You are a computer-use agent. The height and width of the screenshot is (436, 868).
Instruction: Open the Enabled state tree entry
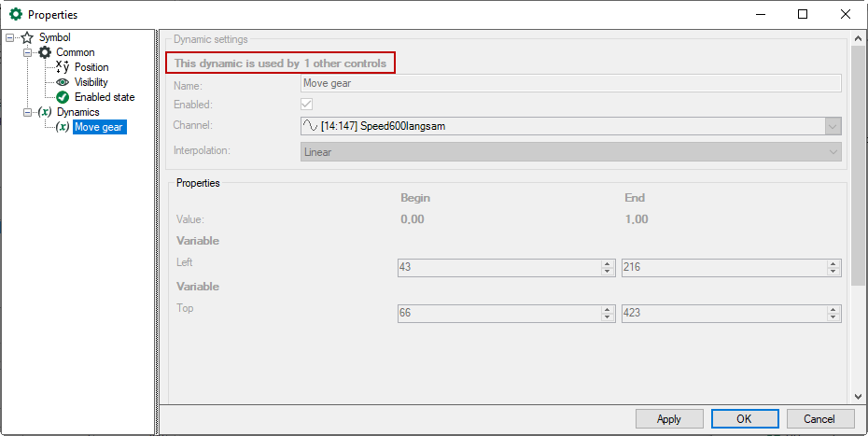(105, 97)
